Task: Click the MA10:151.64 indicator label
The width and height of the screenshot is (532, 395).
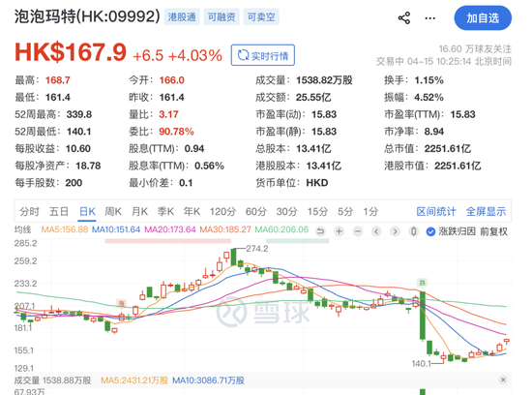Action: (116, 230)
